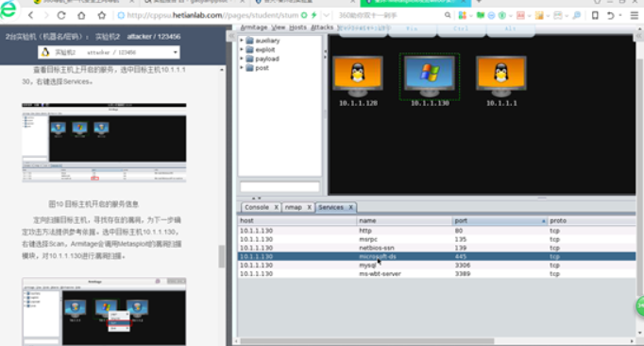Collapse the left instructions panel arrow

tap(230, 36)
